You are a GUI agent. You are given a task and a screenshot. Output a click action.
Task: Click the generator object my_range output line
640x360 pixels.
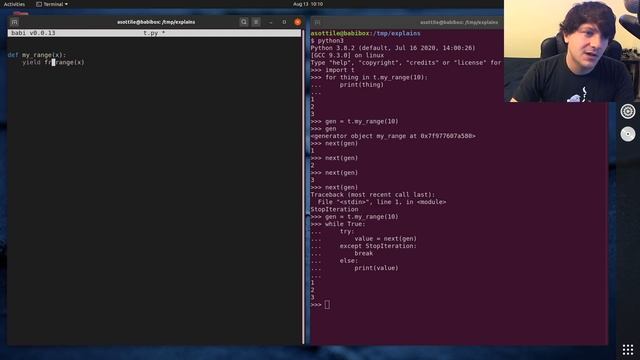(393, 136)
